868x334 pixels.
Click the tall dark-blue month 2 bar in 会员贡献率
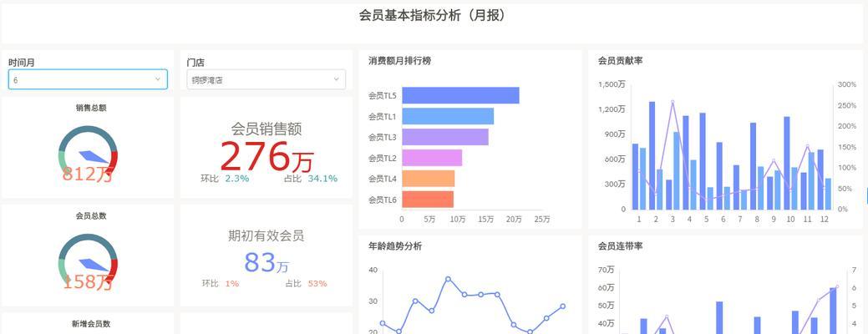[652, 155]
